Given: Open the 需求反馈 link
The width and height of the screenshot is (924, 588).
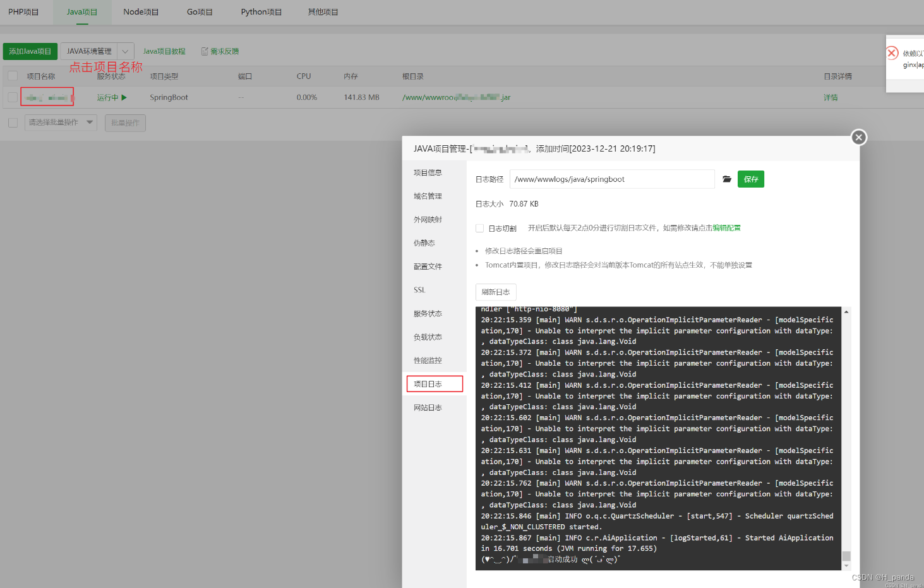Looking at the screenshot, I should (224, 51).
